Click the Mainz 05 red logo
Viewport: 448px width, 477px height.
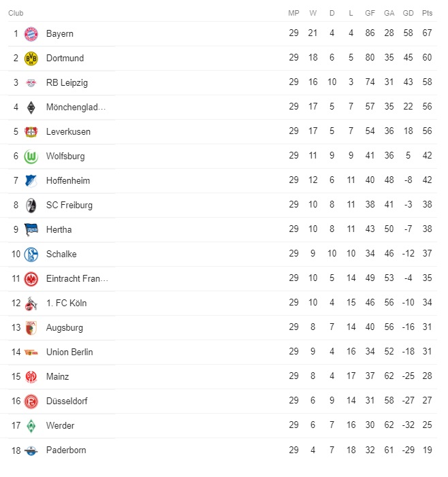click(31, 377)
